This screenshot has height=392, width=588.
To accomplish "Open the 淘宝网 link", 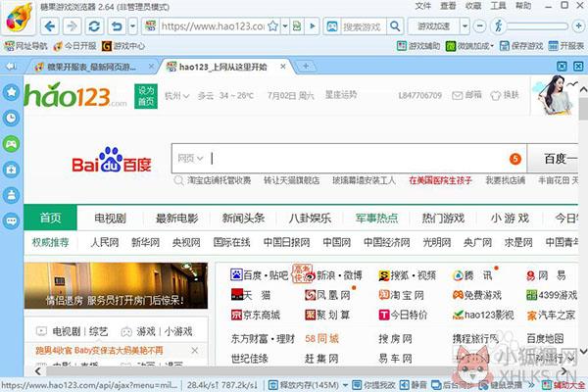I will (x=401, y=295).
